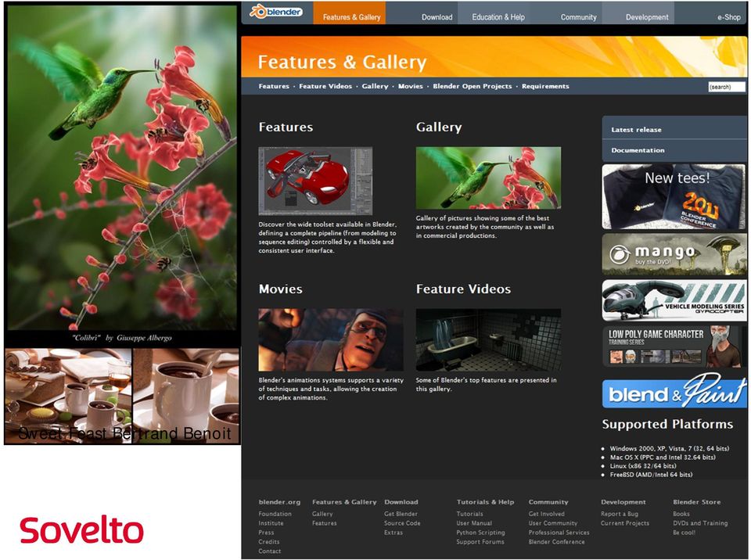The height and width of the screenshot is (560, 751).
Task: Click the footer Get Involved link
Action: (x=547, y=514)
